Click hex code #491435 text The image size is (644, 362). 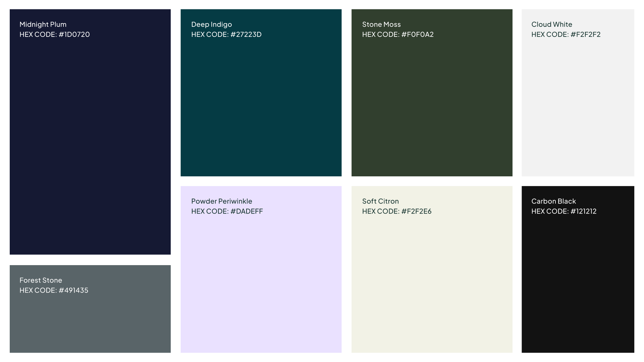click(x=54, y=290)
